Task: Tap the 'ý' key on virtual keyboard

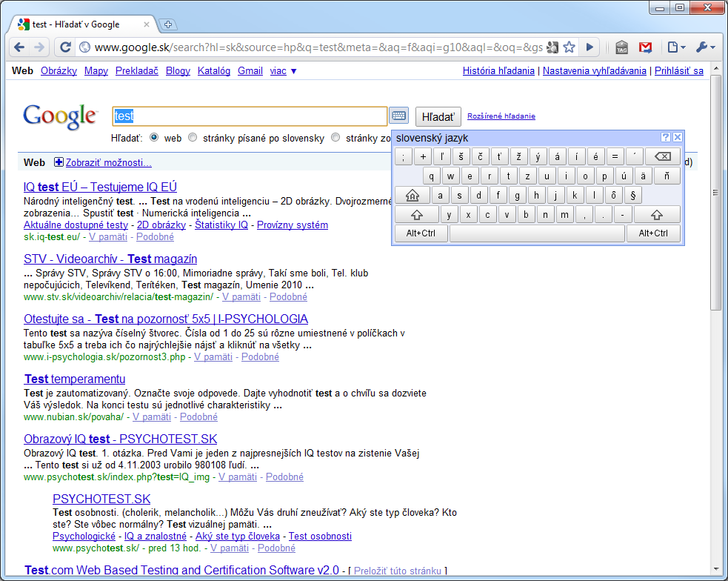Action: (538, 156)
